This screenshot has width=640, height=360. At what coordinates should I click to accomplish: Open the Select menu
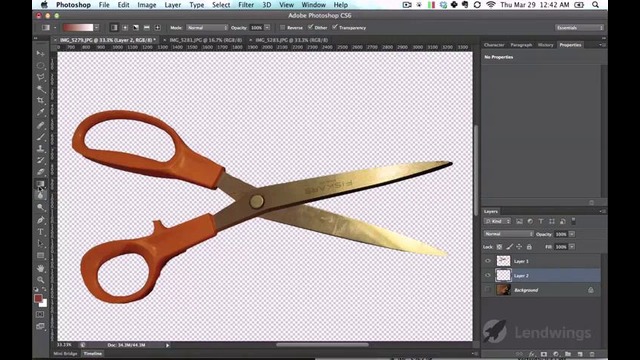[221, 5]
